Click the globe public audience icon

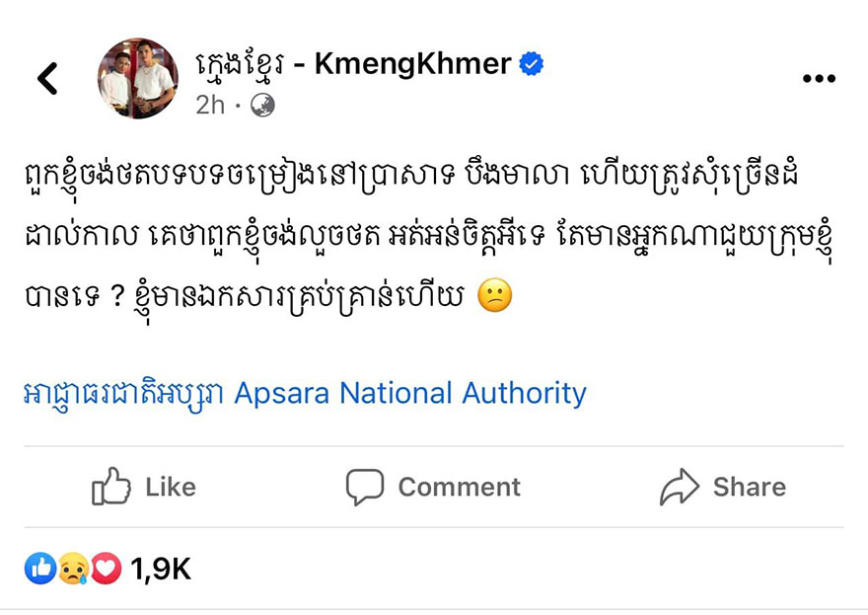pos(262,105)
